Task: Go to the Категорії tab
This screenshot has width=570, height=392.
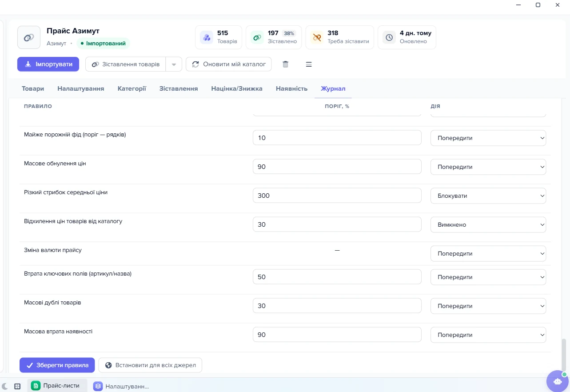Action: (x=132, y=88)
